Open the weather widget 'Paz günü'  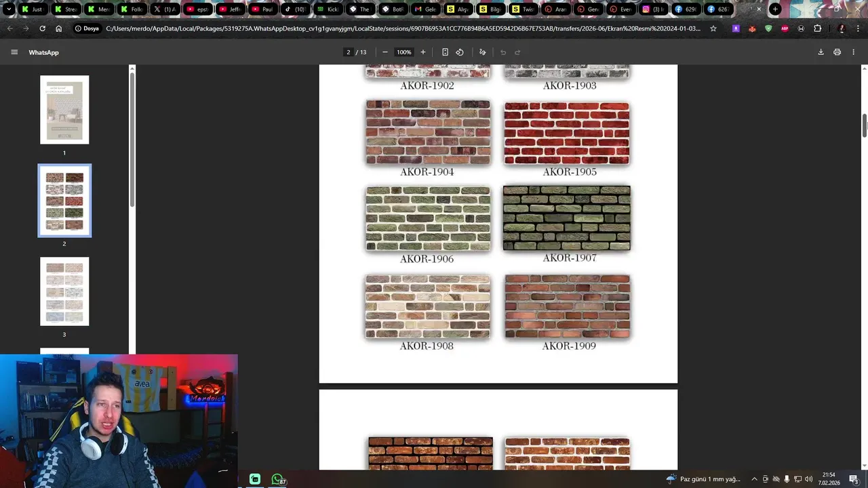[703, 479]
